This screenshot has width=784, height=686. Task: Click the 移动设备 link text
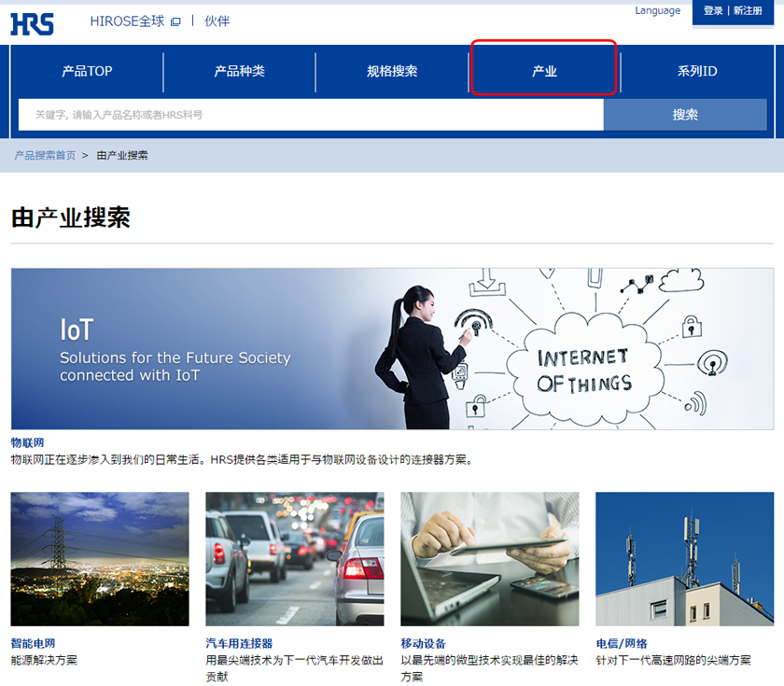[x=423, y=643]
